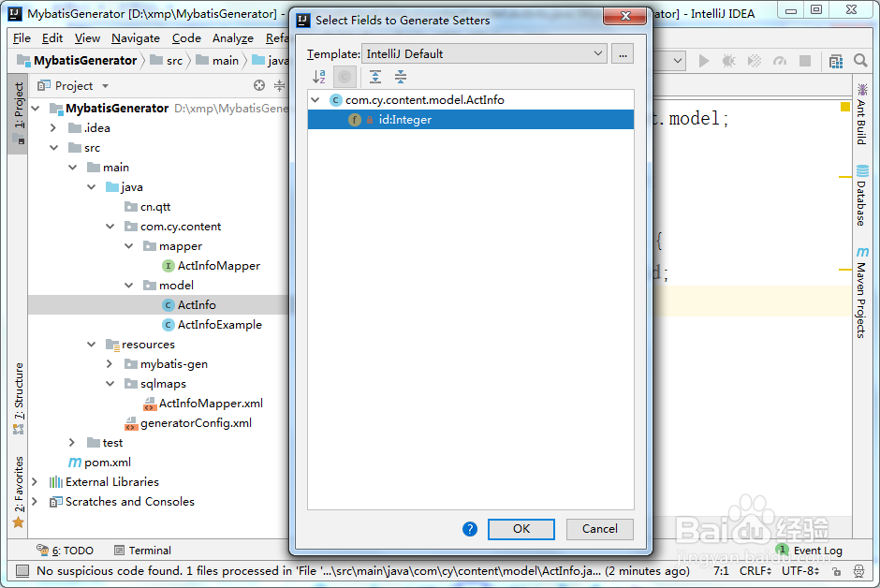
Task: Open the template options ellipsis button
Action: click(x=623, y=54)
